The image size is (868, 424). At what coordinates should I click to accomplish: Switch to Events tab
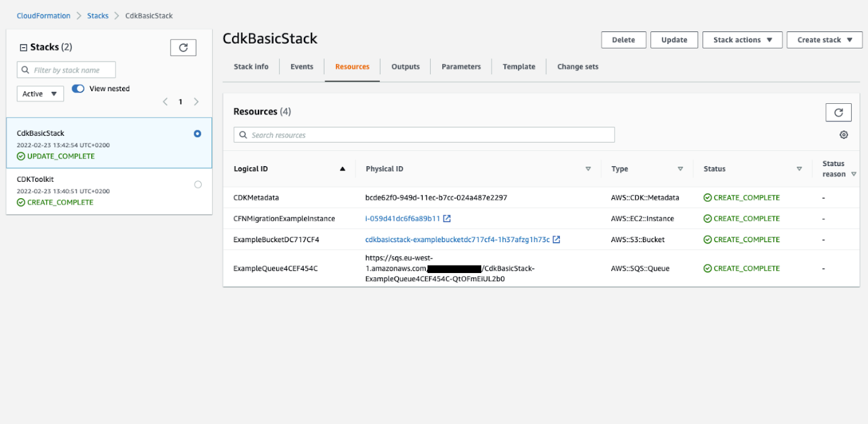[302, 67]
